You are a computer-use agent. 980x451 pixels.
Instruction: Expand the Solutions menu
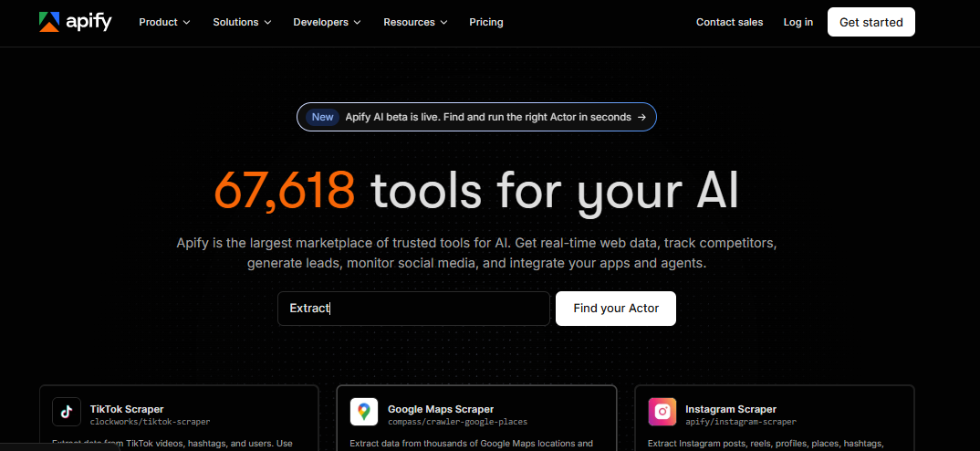pos(242,22)
